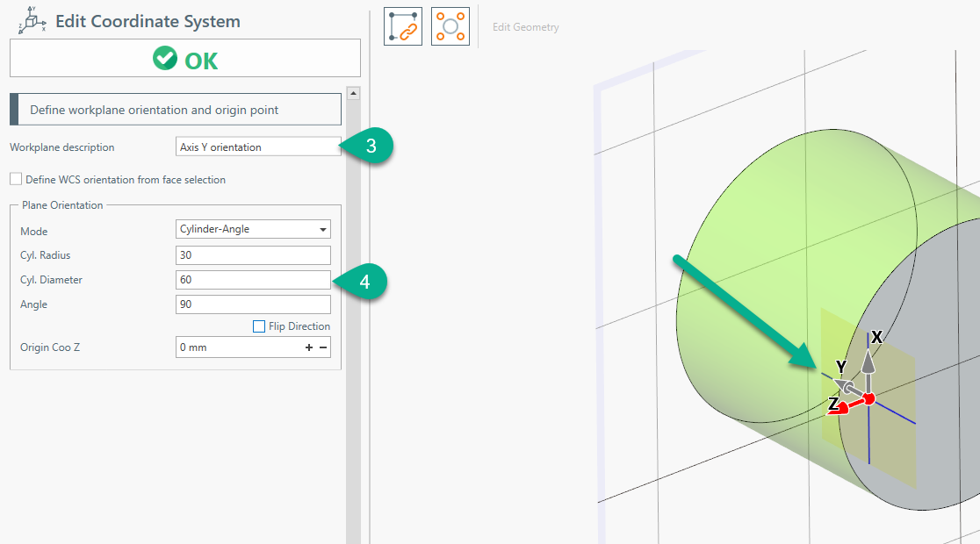Click the circle points geometry icon
Screen dimensions: 980x544
click(450, 26)
